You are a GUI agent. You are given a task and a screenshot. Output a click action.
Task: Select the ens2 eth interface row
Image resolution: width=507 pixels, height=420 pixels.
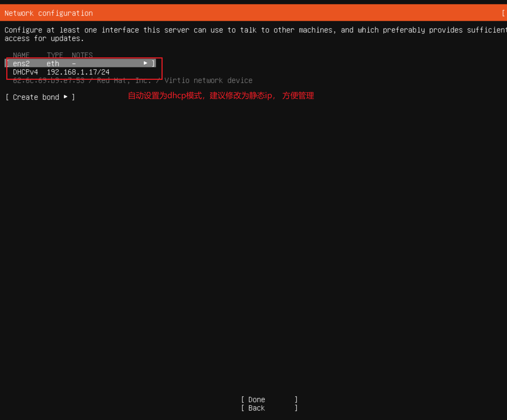[x=80, y=63]
